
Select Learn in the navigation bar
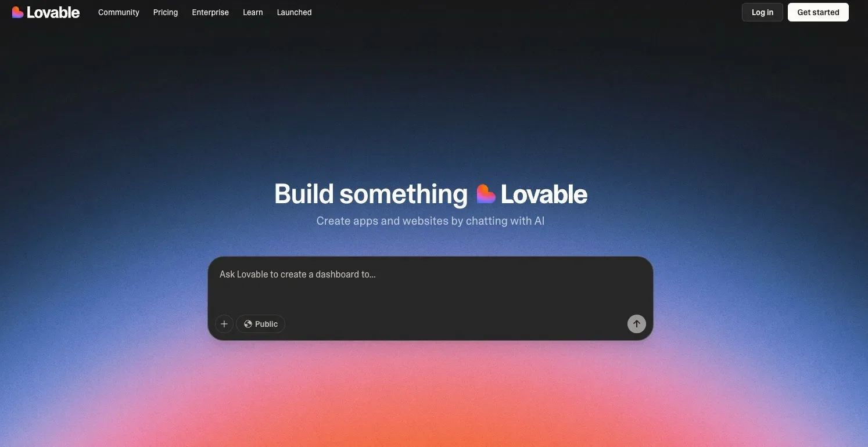(253, 12)
